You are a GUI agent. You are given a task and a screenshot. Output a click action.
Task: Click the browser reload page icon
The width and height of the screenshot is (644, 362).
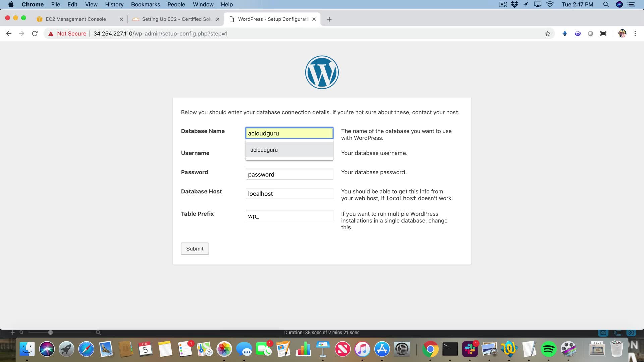(35, 34)
